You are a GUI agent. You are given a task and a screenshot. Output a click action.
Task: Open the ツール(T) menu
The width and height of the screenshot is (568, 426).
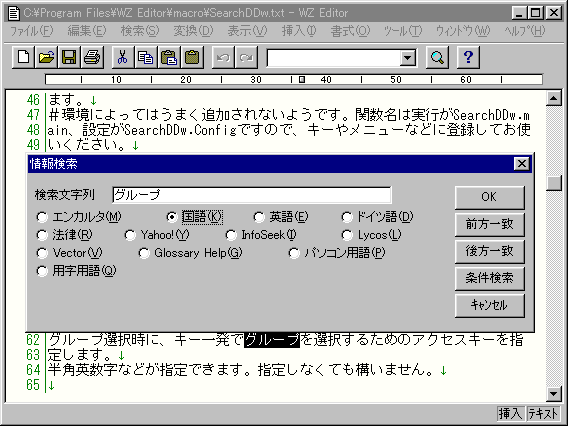(x=403, y=31)
